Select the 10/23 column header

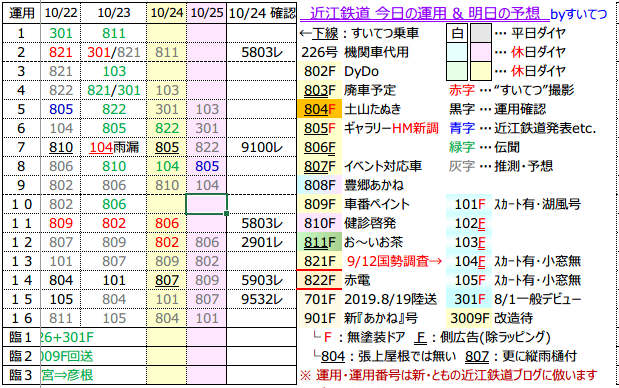(x=114, y=13)
